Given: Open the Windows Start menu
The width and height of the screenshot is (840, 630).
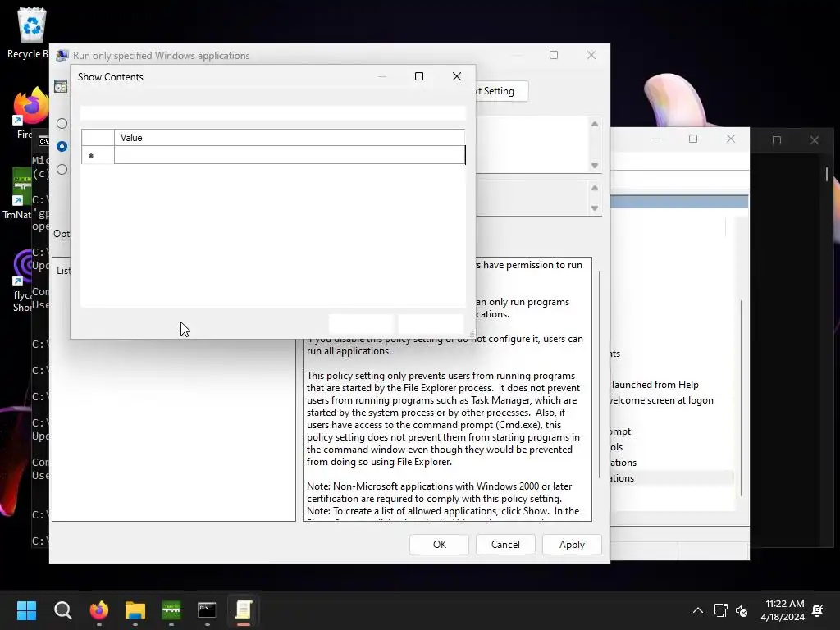Looking at the screenshot, I should 26,609.
